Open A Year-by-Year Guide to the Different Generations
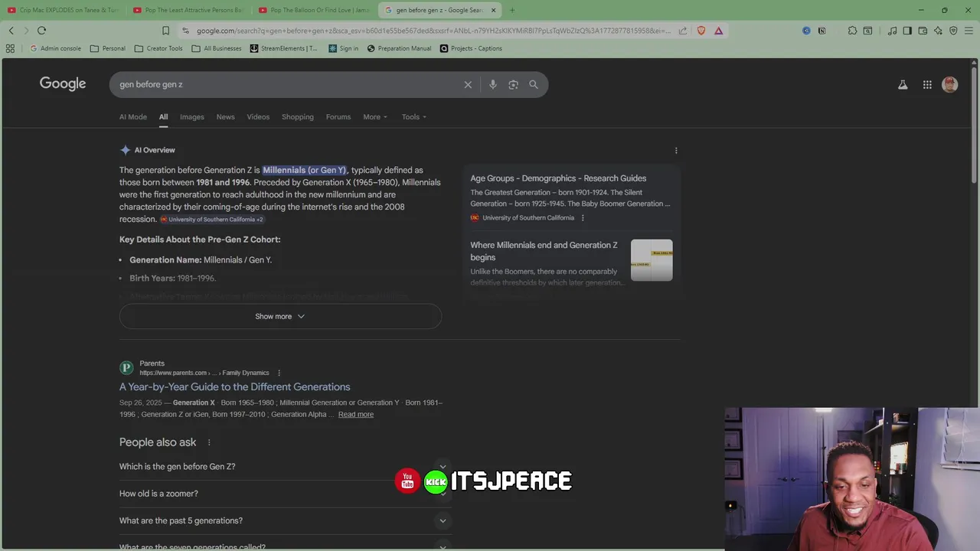The height and width of the screenshot is (551, 980). point(234,387)
